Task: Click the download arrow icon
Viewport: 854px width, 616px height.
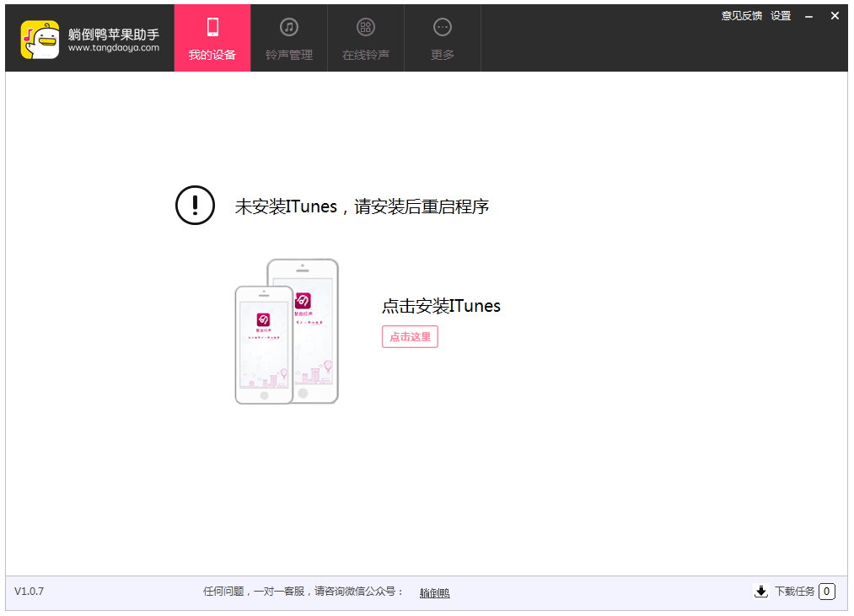Action: click(x=761, y=591)
